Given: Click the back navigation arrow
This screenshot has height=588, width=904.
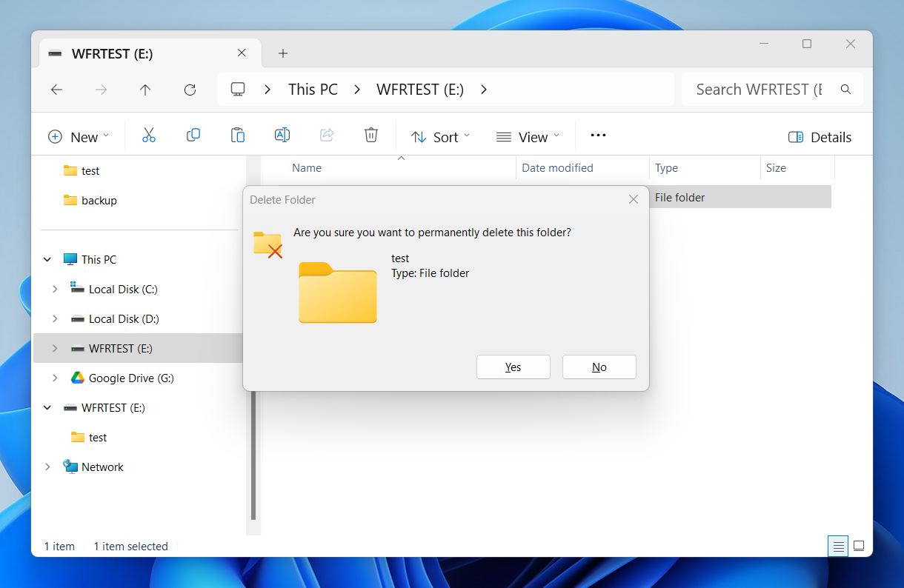Looking at the screenshot, I should 56,90.
